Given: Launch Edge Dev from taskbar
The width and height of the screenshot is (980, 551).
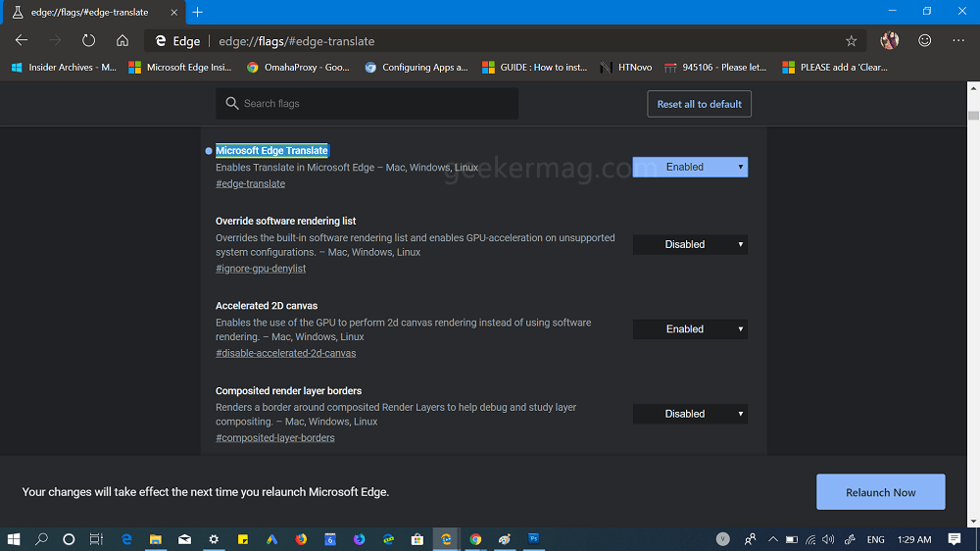Looking at the screenshot, I should click(x=388, y=539).
